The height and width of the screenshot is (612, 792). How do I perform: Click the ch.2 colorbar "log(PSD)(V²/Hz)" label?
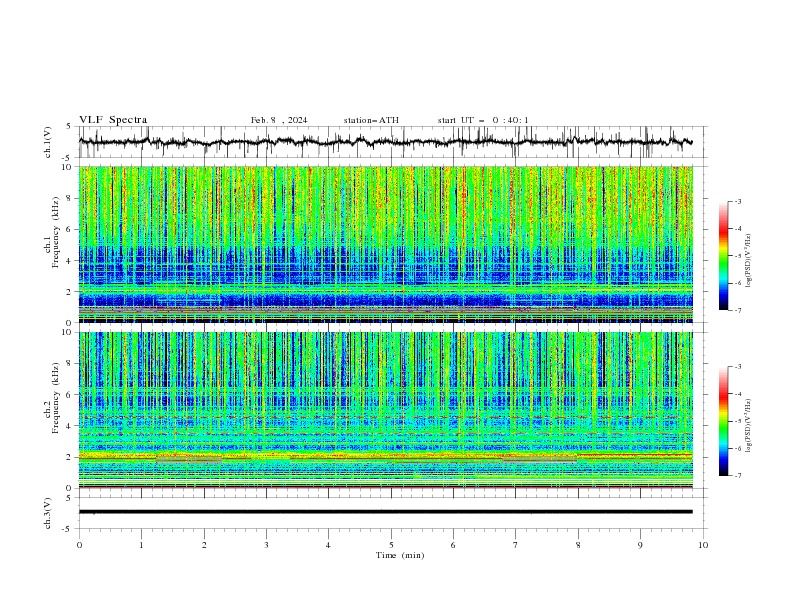coord(749,425)
